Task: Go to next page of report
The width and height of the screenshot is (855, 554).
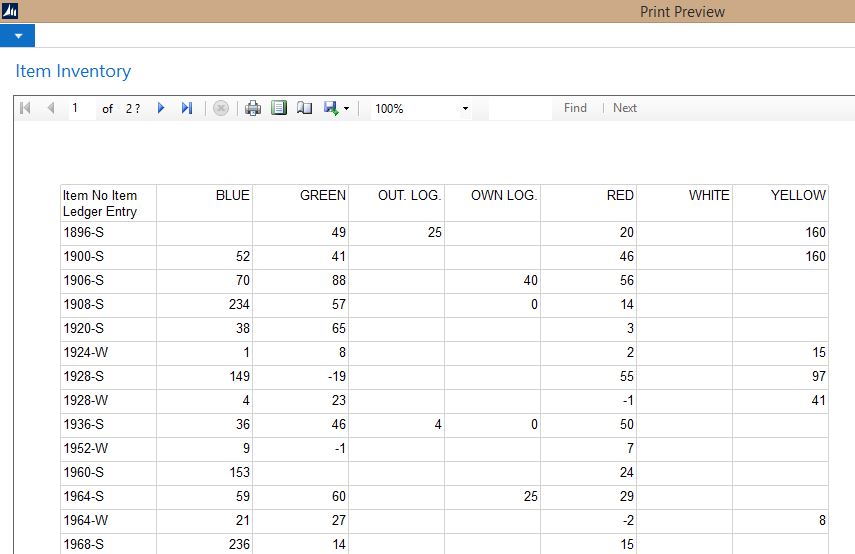Action: click(161, 108)
